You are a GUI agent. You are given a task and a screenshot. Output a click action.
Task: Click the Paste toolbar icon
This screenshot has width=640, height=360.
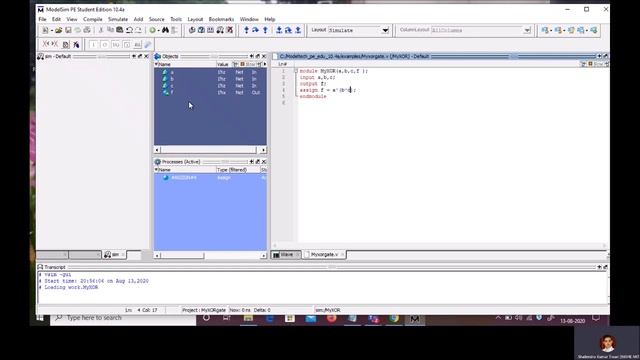[x=120, y=30]
